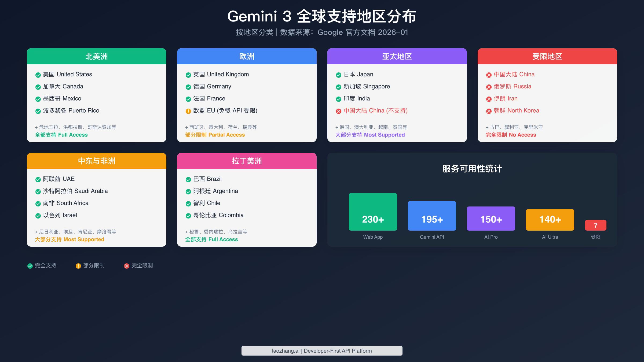Toggle the 部分限制 legend item
This screenshot has height=362, width=644.
tap(90, 266)
